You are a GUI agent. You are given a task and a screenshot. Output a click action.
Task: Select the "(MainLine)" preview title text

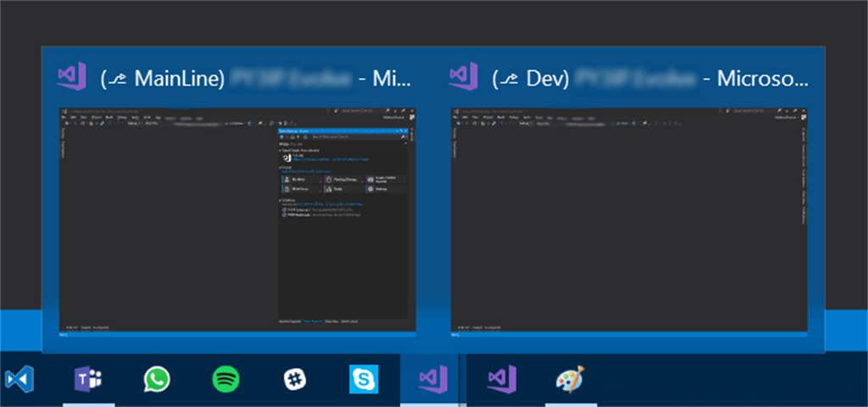163,79
